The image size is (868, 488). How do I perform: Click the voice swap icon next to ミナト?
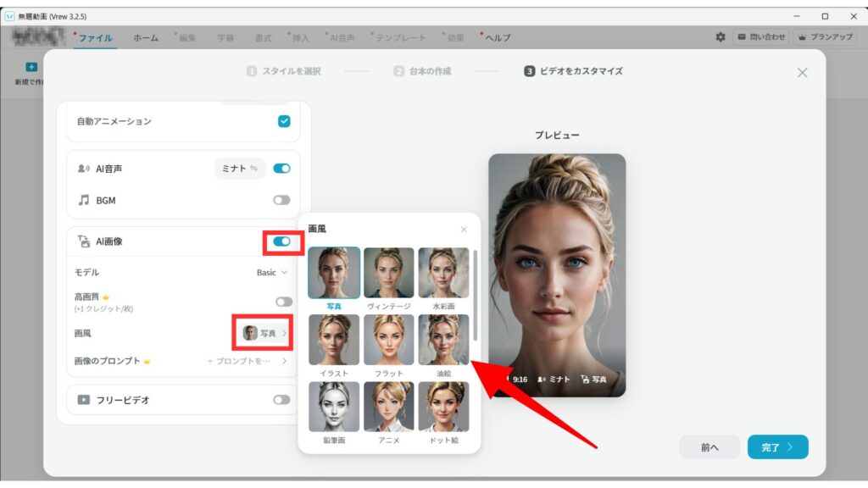253,169
